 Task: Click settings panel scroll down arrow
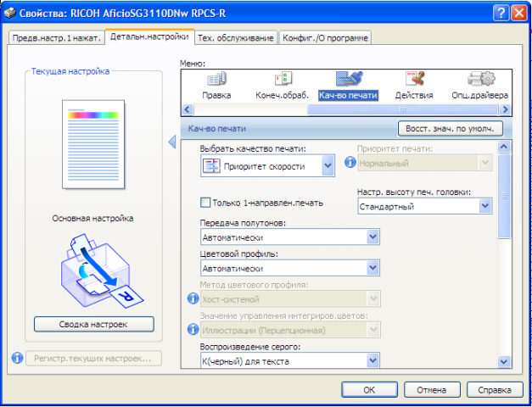click(x=504, y=361)
